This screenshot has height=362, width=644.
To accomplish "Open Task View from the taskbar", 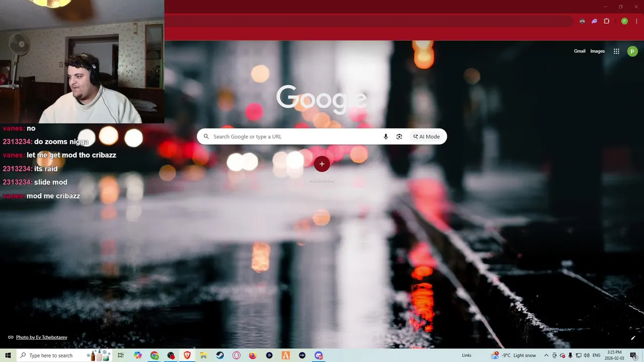I will coord(121,355).
